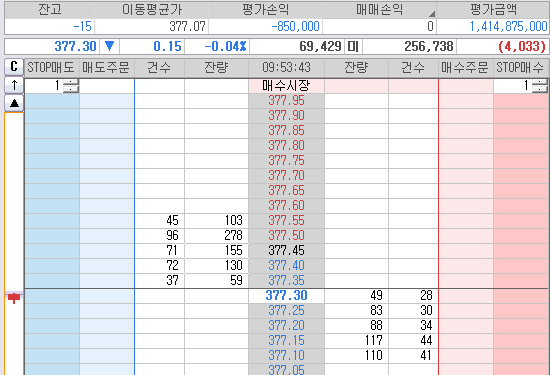Select price 377.55 in the ladder
This screenshot has width=550, height=375.
[x=286, y=221]
